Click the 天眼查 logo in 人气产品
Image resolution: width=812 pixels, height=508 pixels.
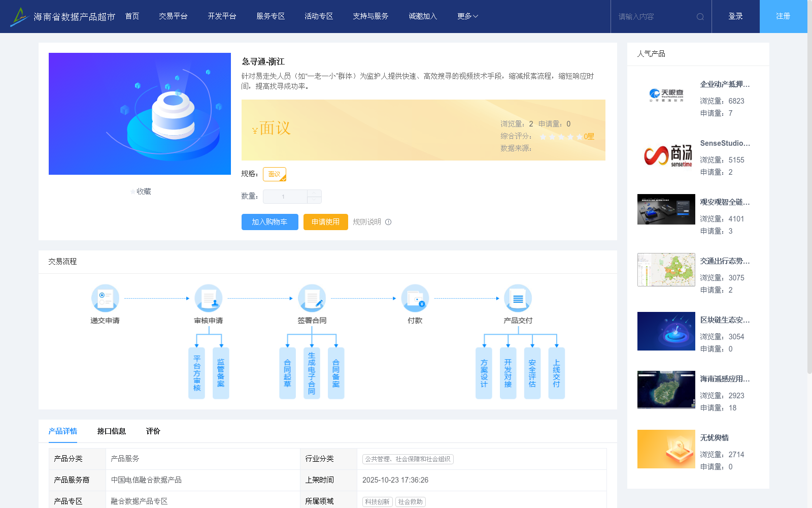[x=666, y=96]
